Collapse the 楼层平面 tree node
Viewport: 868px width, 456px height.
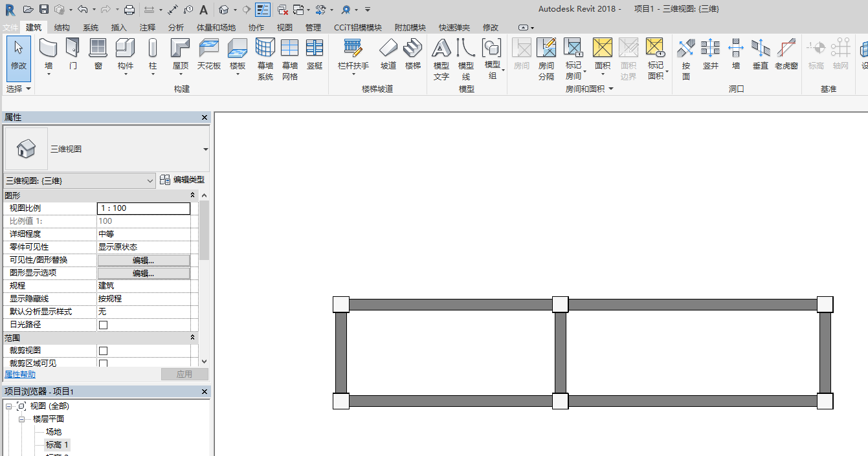pos(21,419)
